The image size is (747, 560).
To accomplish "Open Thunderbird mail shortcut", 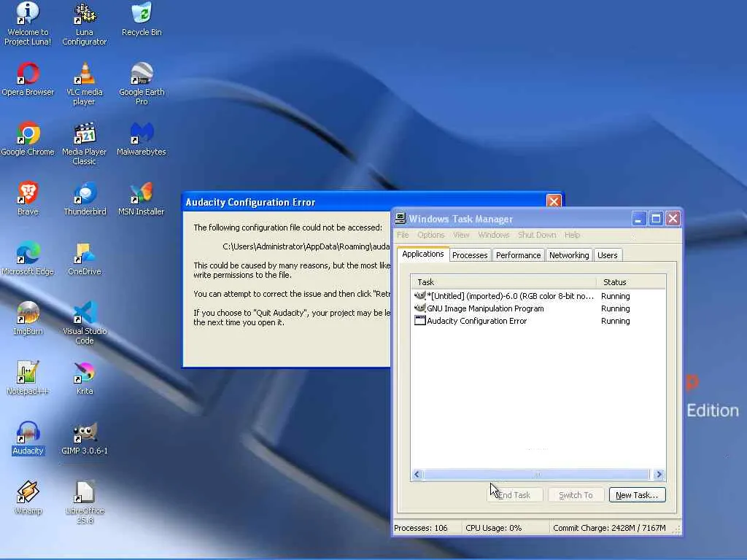I will [85, 198].
